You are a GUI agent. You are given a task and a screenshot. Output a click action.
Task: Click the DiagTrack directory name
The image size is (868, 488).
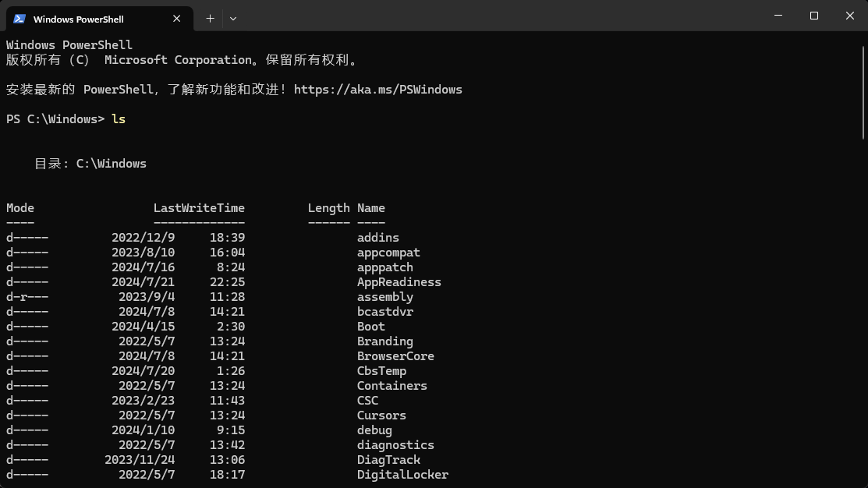388,461
